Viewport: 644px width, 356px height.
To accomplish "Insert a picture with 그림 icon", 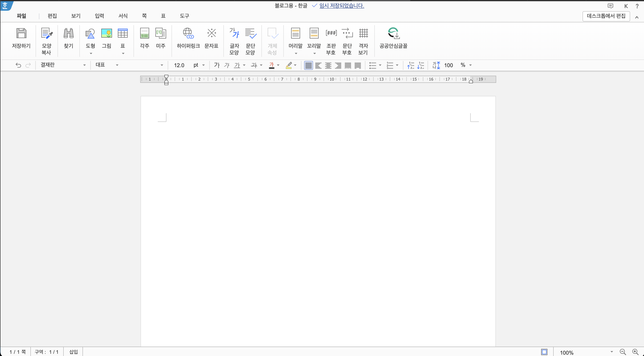I will pos(106,33).
